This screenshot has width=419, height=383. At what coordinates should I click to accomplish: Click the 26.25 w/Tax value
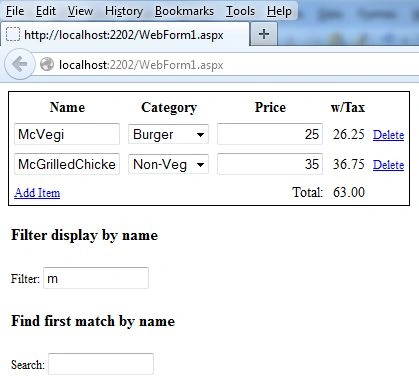coord(349,134)
